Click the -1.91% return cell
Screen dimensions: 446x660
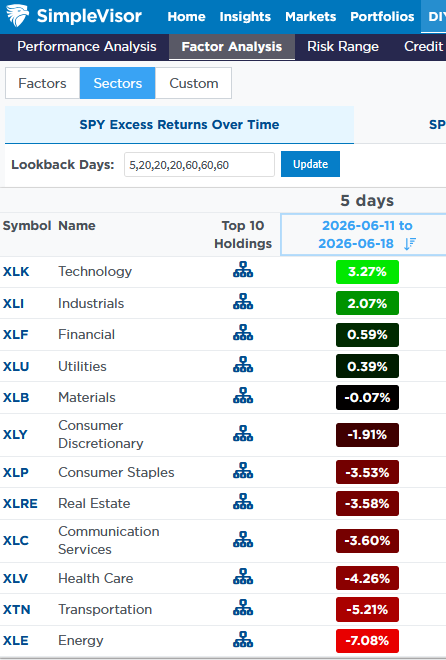(367, 435)
